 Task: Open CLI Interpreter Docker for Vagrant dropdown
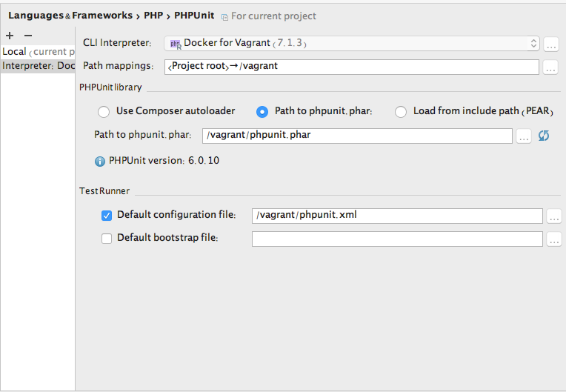point(352,43)
